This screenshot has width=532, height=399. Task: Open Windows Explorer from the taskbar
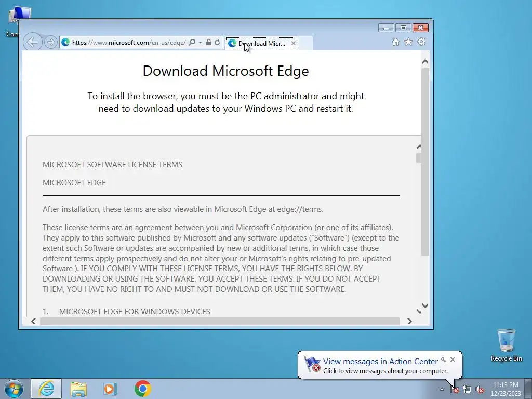(78, 389)
